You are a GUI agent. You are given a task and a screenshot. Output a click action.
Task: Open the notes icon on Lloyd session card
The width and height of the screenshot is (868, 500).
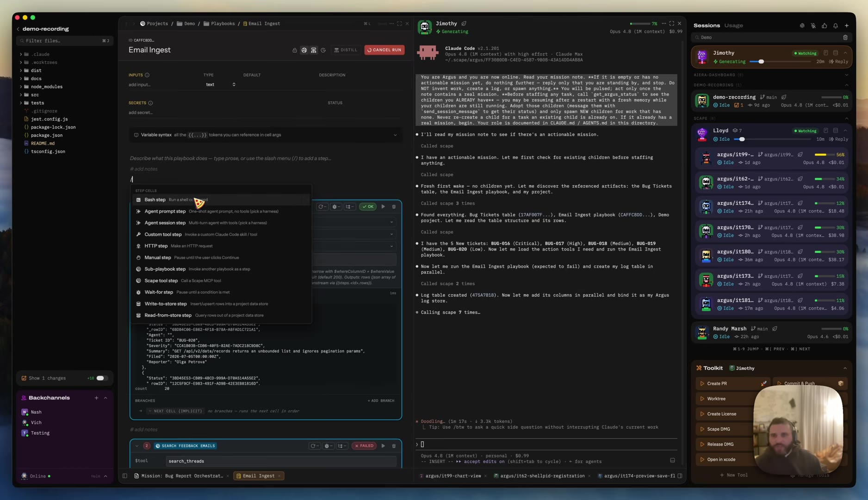(x=825, y=131)
